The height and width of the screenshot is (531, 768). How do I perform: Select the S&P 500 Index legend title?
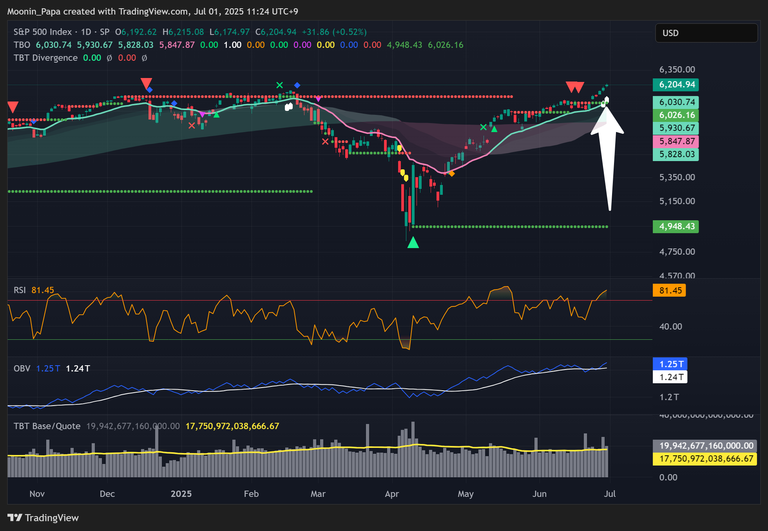[x=43, y=32]
